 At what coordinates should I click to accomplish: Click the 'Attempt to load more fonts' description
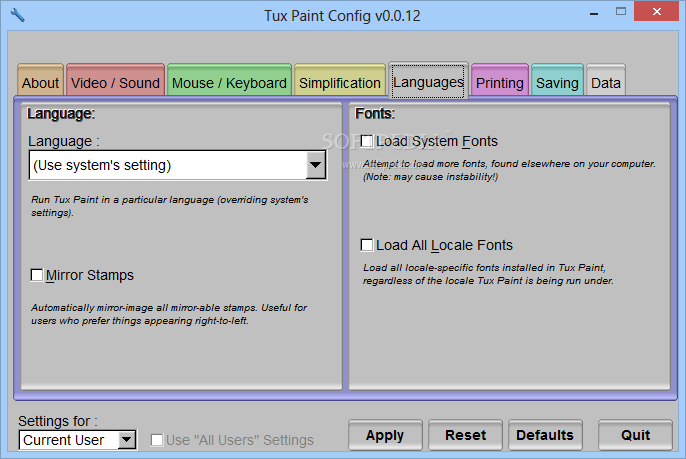click(x=509, y=170)
